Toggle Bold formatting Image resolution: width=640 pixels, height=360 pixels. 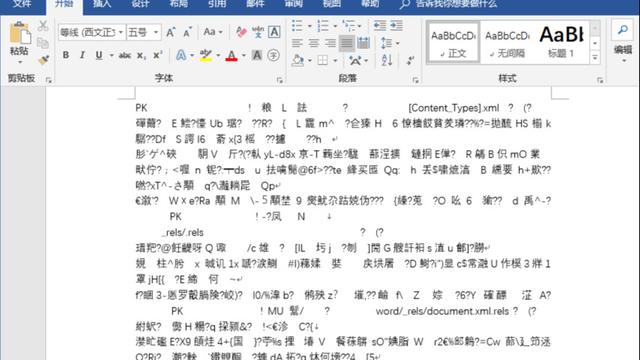66,56
